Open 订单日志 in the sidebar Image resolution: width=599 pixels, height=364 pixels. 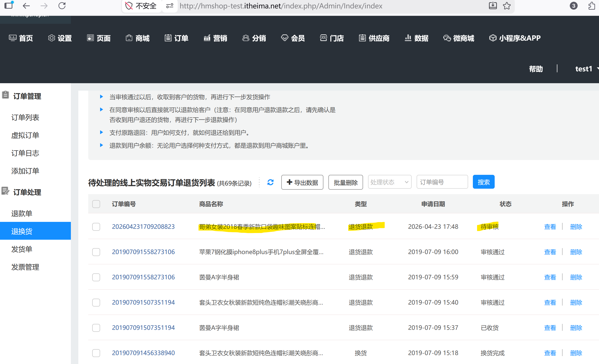25,153
